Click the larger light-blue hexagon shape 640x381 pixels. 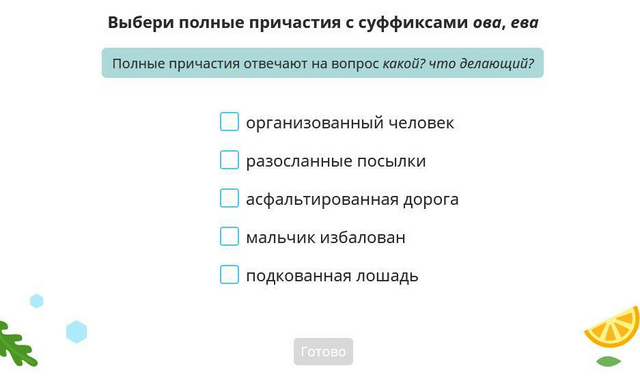76,332
